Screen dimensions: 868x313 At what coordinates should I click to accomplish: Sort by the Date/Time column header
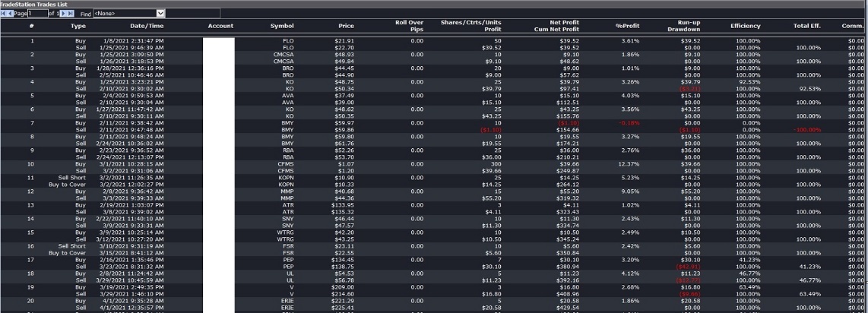[x=144, y=26]
